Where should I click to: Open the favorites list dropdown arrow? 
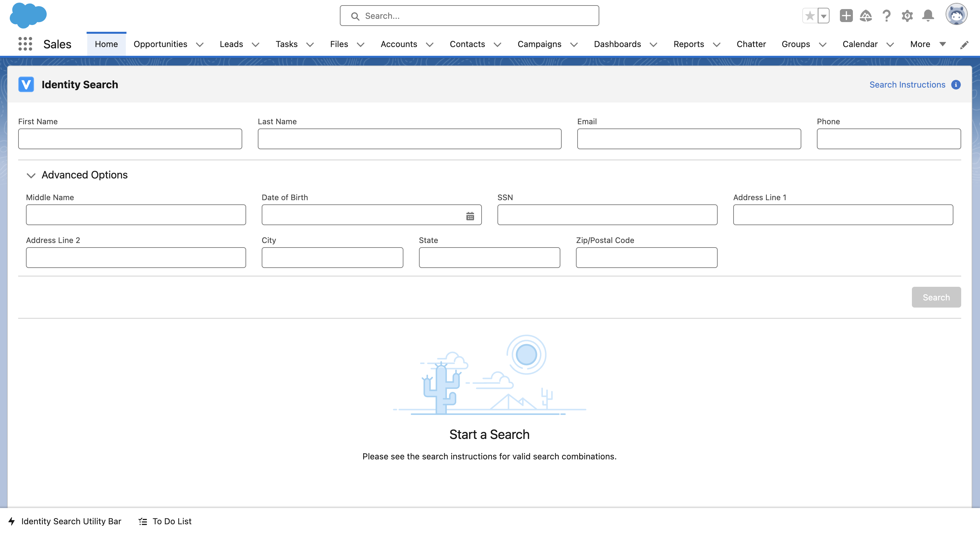(823, 16)
